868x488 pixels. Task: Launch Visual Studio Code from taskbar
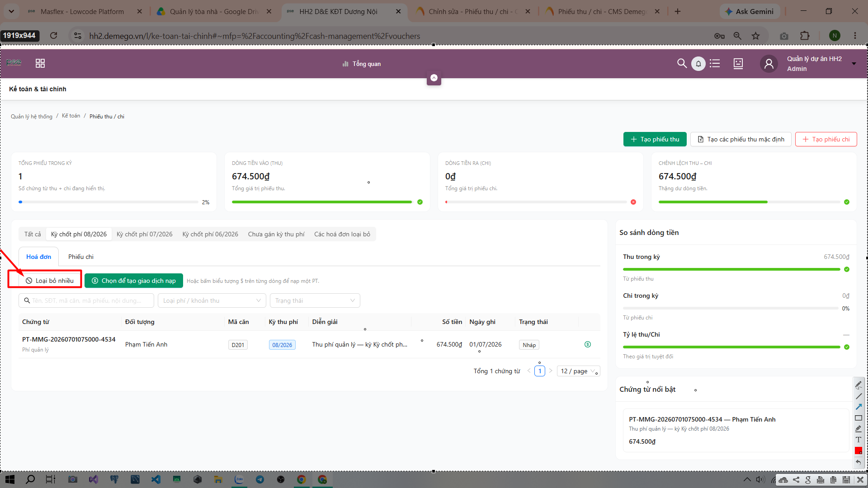coord(156,479)
